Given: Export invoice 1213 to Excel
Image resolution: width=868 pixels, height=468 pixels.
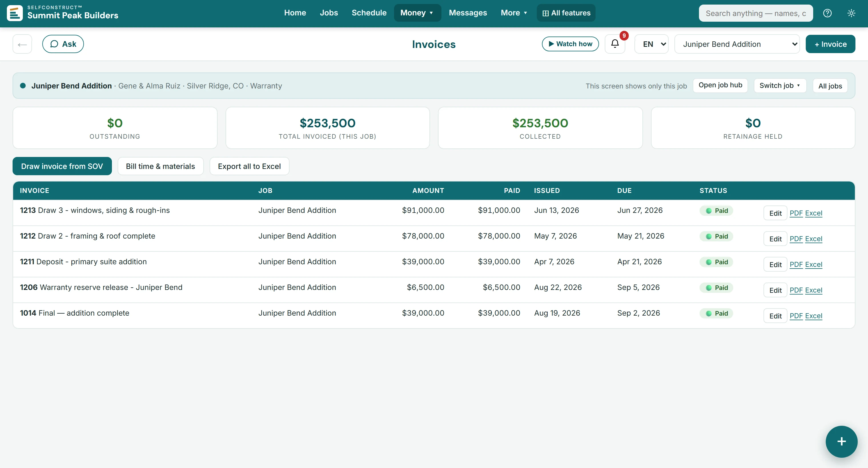Looking at the screenshot, I should coord(813,213).
